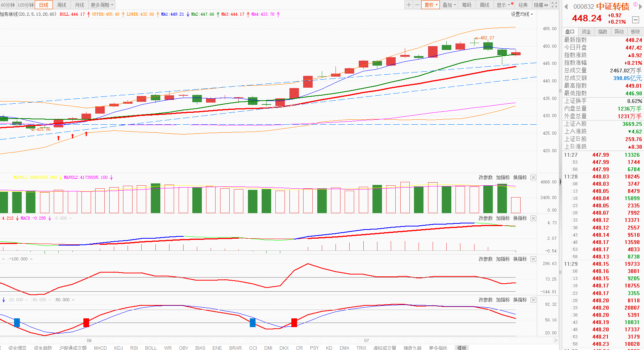Enter fullscreen chart mode
The image size is (644, 350).
pos(555,5)
